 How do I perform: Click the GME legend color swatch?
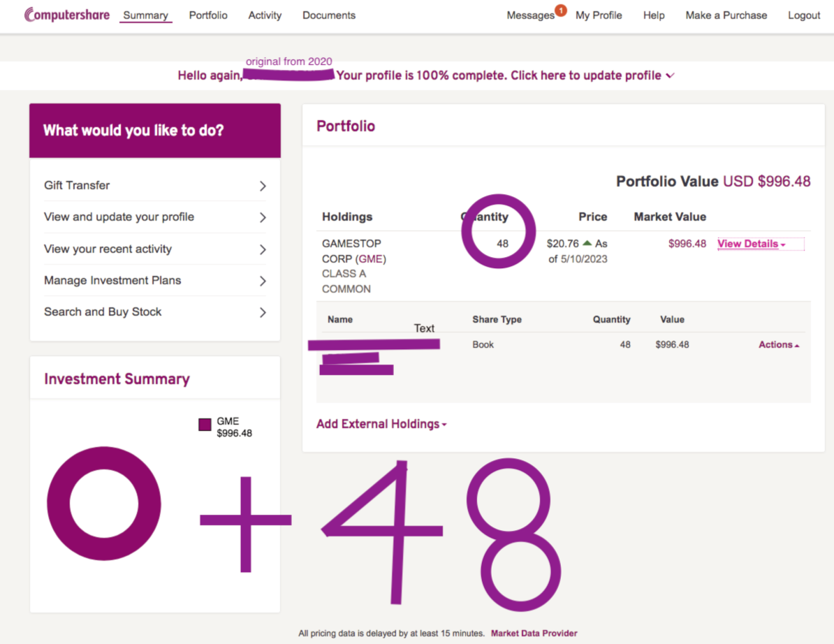pyautogui.click(x=205, y=425)
